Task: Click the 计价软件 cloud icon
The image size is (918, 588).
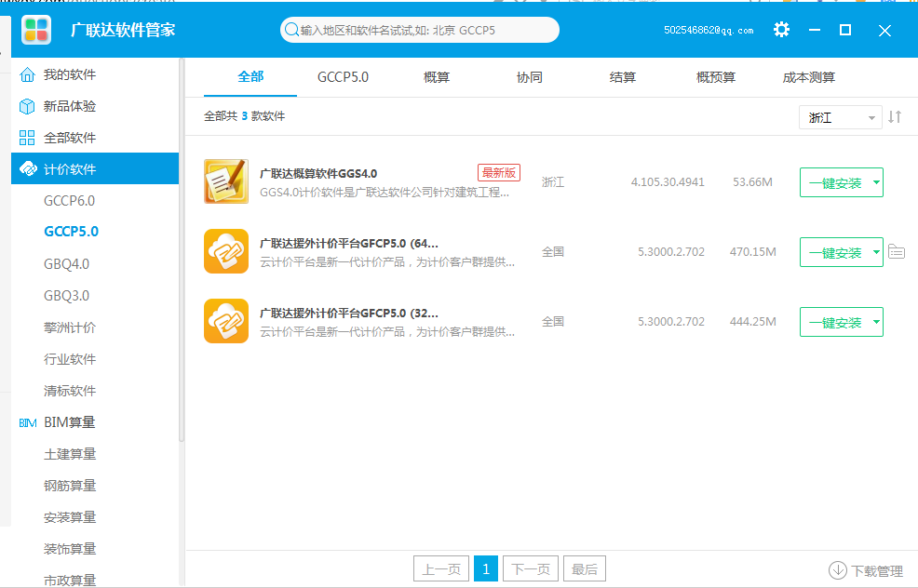Action: tap(28, 168)
